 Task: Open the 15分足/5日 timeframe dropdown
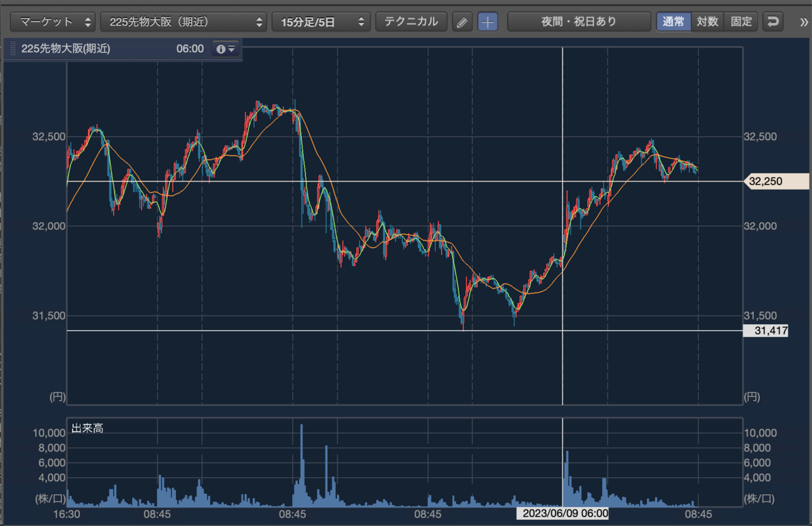pyautogui.click(x=321, y=22)
